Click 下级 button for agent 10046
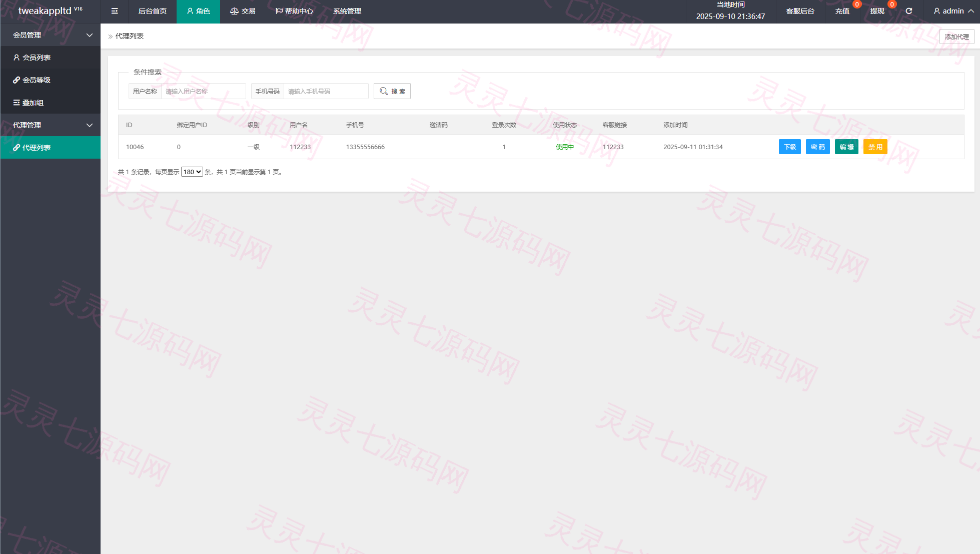The height and width of the screenshot is (554, 980). click(790, 147)
